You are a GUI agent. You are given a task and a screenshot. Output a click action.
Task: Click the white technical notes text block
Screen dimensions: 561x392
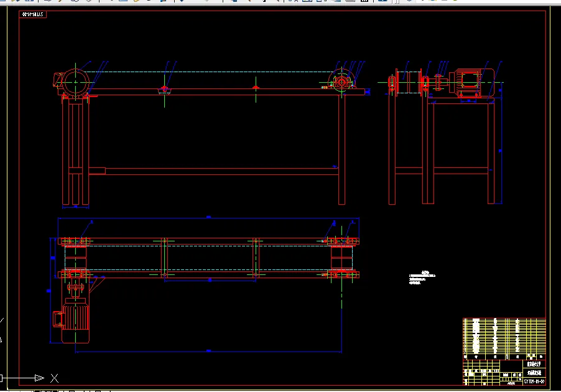(x=422, y=278)
